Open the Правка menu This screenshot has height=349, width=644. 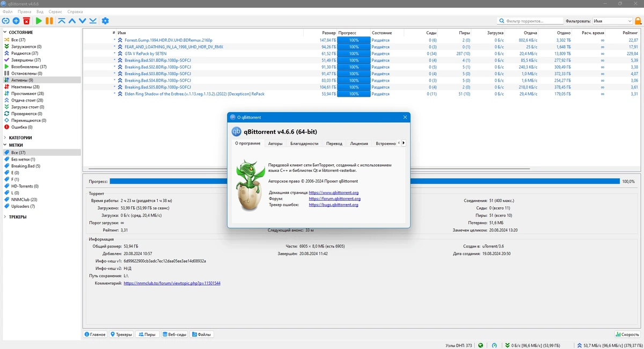tap(24, 11)
